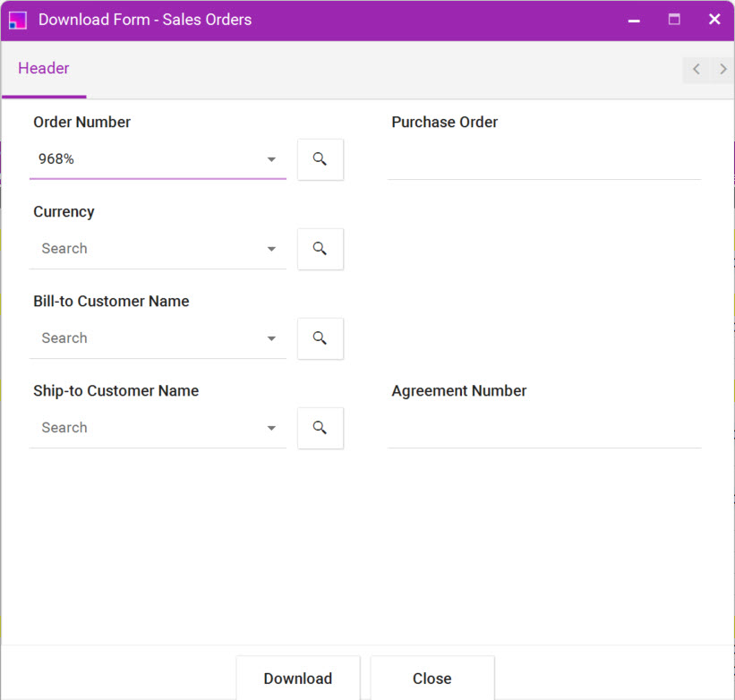The width and height of the screenshot is (735, 700).
Task: Click the Currency Search text field
Action: point(143,249)
